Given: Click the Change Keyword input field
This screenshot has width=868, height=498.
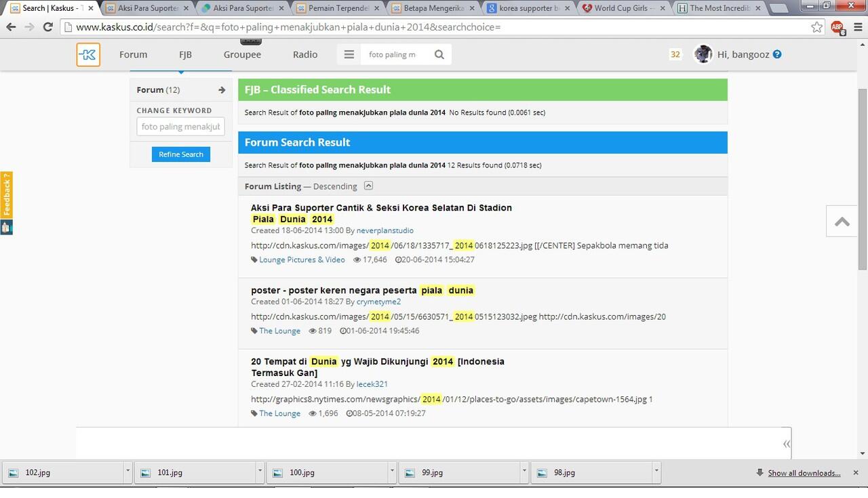Looking at the screenshot, I should pos(180,127).
